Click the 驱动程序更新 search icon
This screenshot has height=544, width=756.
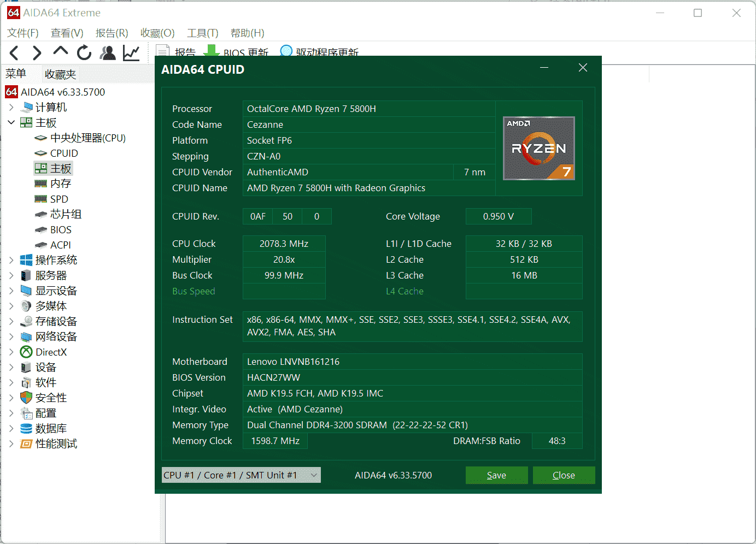(286, 50)
